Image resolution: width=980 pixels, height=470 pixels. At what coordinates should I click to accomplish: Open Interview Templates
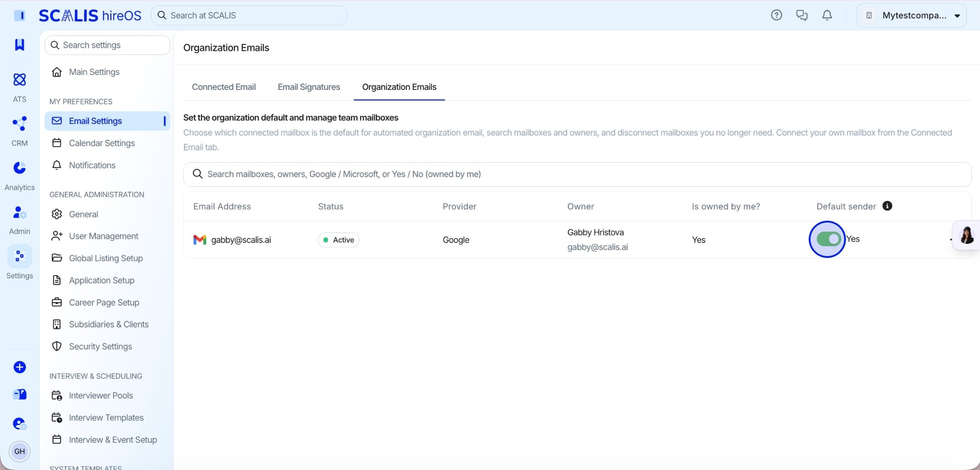point(106,418)
